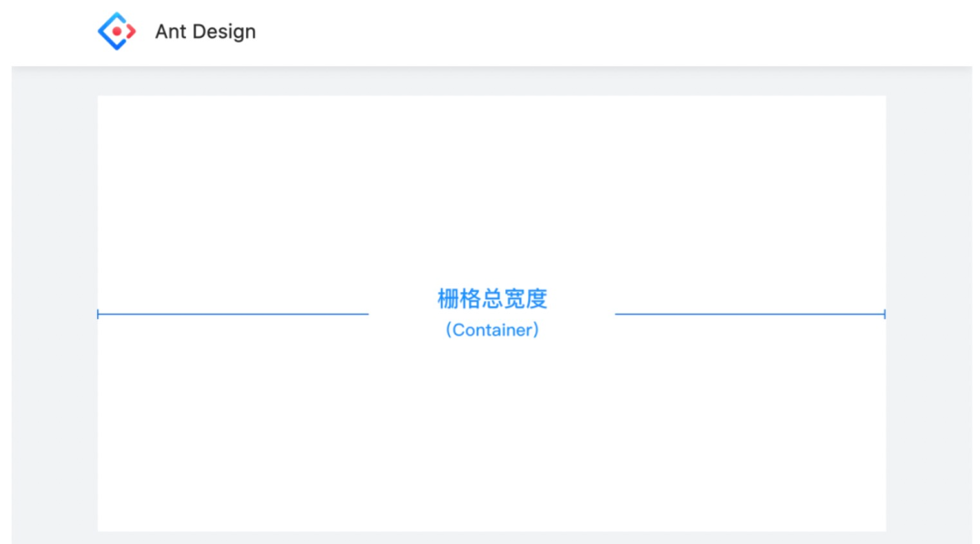Click the header area left of the logo

(x=50, y=32)
